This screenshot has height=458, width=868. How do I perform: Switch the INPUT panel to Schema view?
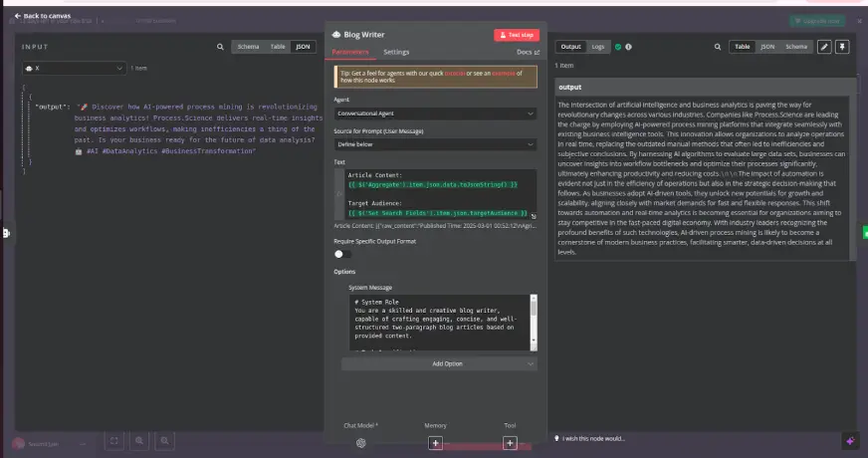(x=248, y=47)
